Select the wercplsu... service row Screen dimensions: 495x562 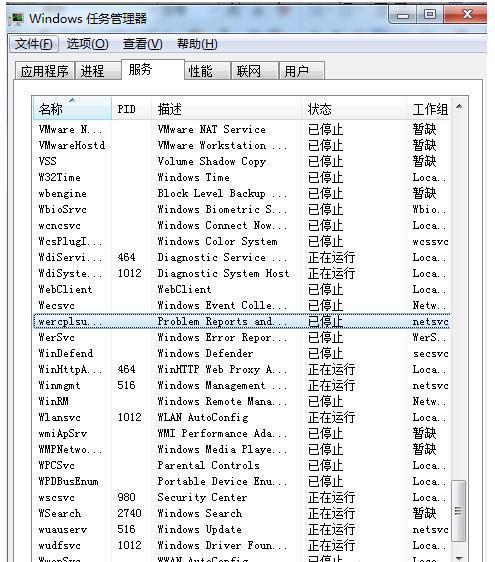click(x=242, y=321)
